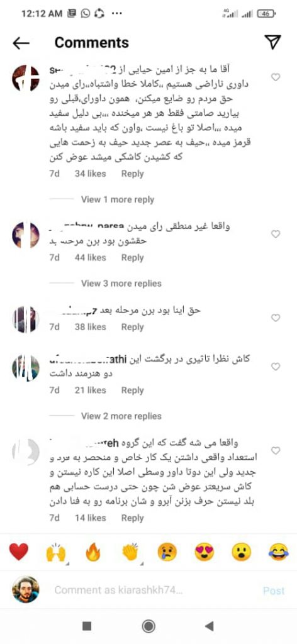Reply to the comment with 21 likes
The width and height of the screenshot is (297, 644).
pos(132,390)
